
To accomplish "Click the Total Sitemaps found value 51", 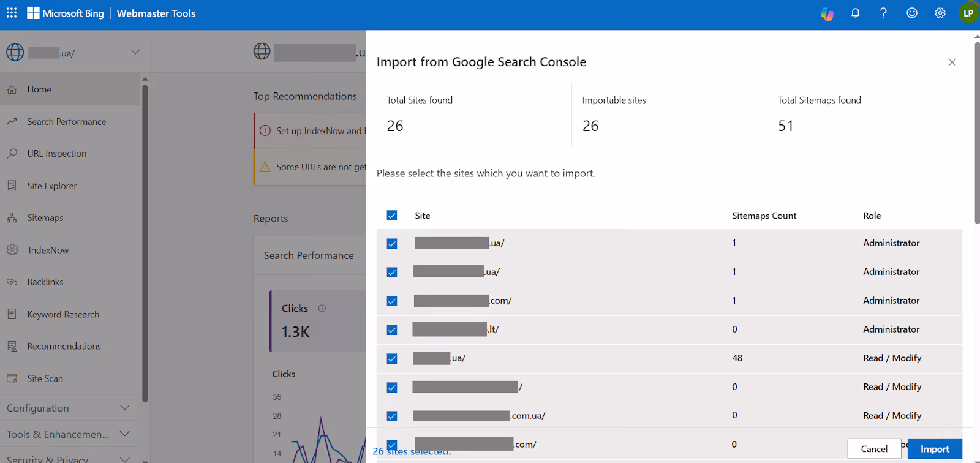I will pos(786,126).
